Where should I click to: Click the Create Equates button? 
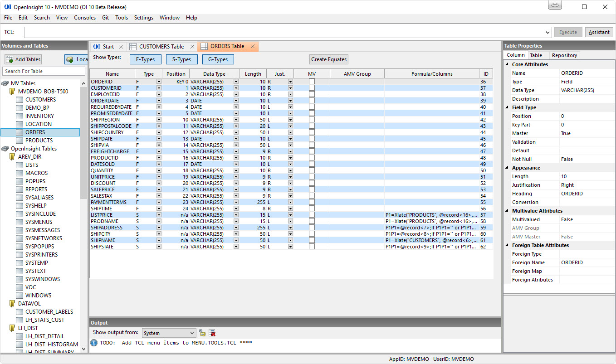(329, 59)
